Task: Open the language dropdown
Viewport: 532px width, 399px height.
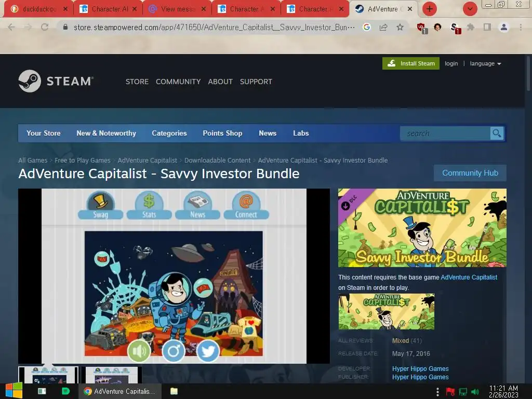Action: click(485, 63)
